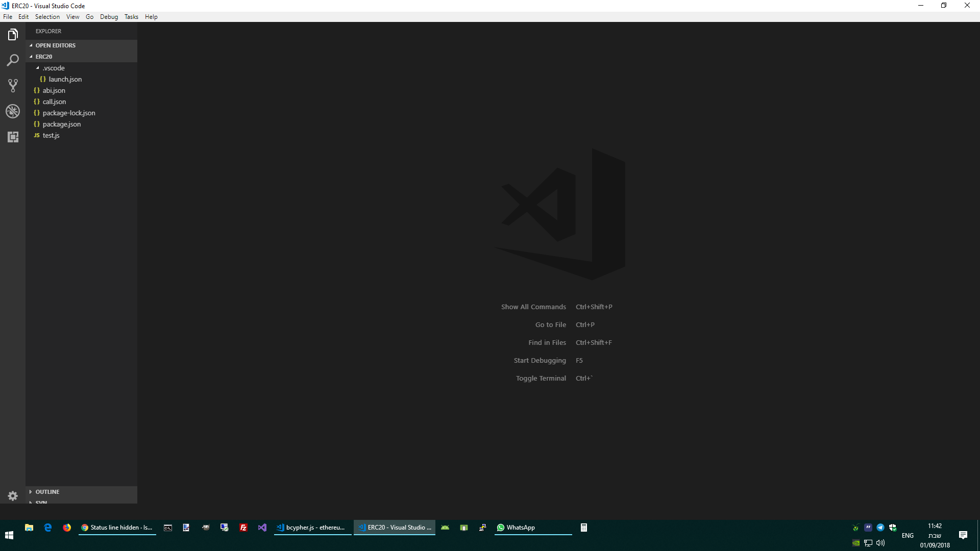Image resolution: width=980 pixels, height=551 pixels.
Task: Click the Go to File hint text
Action: (x=551, y=324)
